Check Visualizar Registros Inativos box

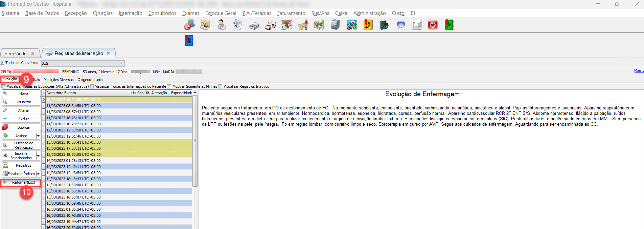pyautogui.click(x=220, y=86)
